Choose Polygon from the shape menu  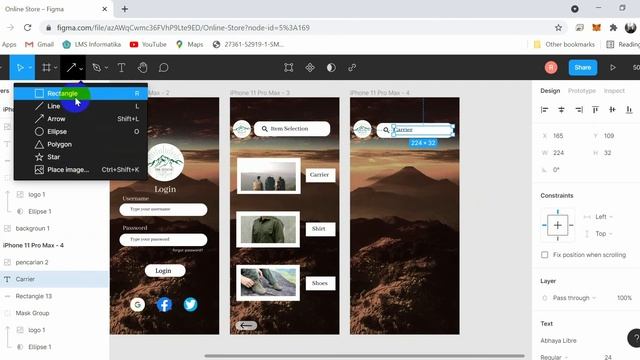[81, 144]
